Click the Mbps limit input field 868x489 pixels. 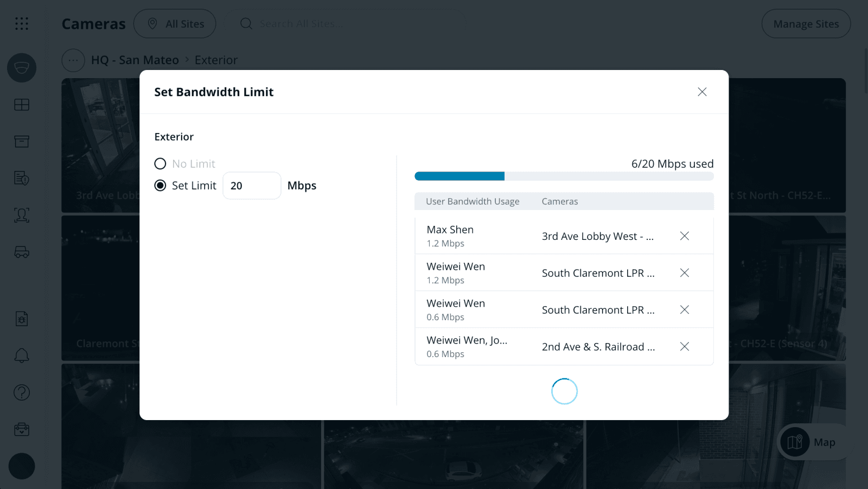tap(252, 185)
